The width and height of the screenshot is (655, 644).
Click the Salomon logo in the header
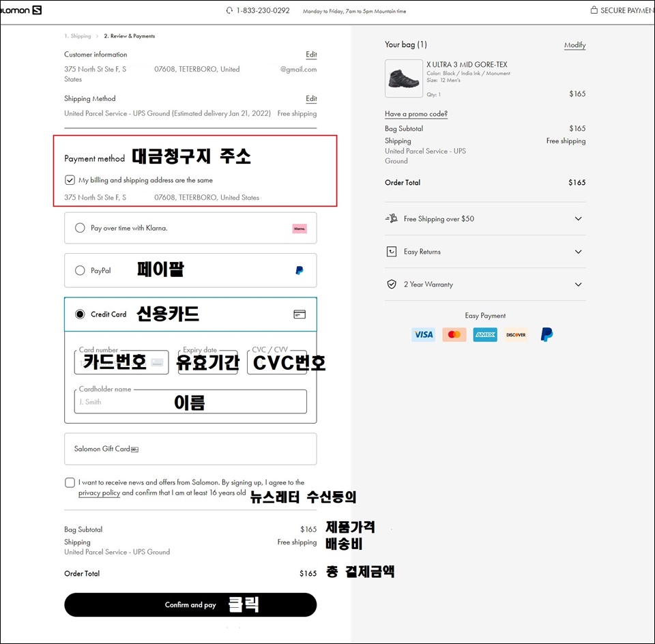[x=21, y=10]
